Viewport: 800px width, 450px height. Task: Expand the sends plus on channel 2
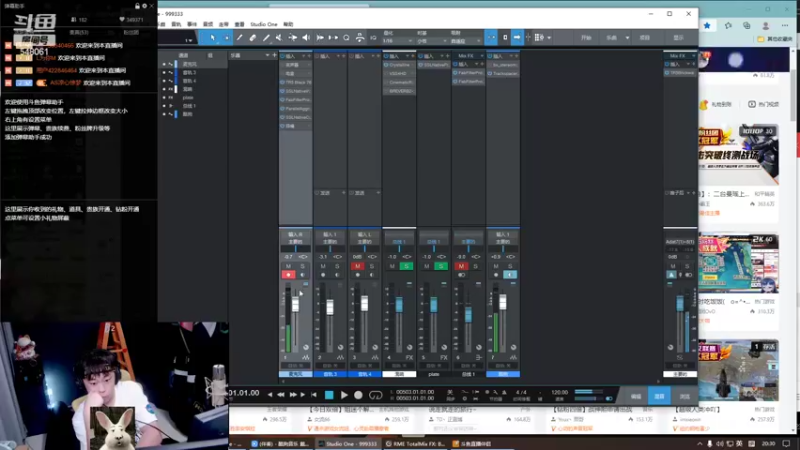coord(344,193)
